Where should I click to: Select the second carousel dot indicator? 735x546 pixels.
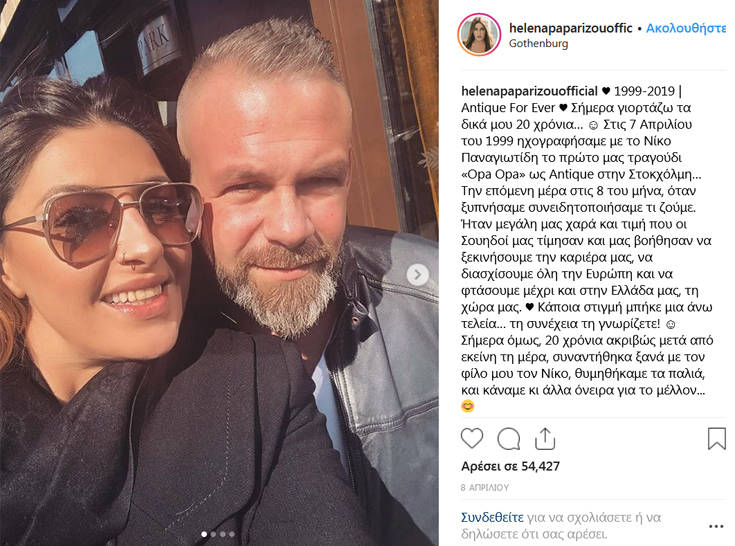click(x=213, y=534)
